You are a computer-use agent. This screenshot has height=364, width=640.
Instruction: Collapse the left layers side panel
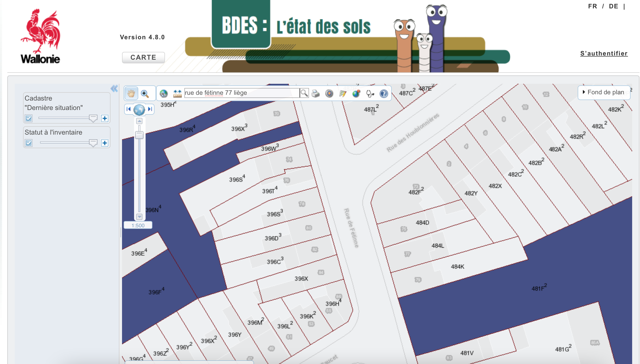click(x=114, y=89)
